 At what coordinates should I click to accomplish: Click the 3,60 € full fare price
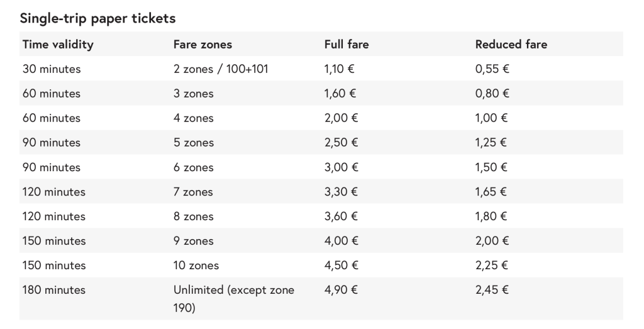click(x=340, y=216)
